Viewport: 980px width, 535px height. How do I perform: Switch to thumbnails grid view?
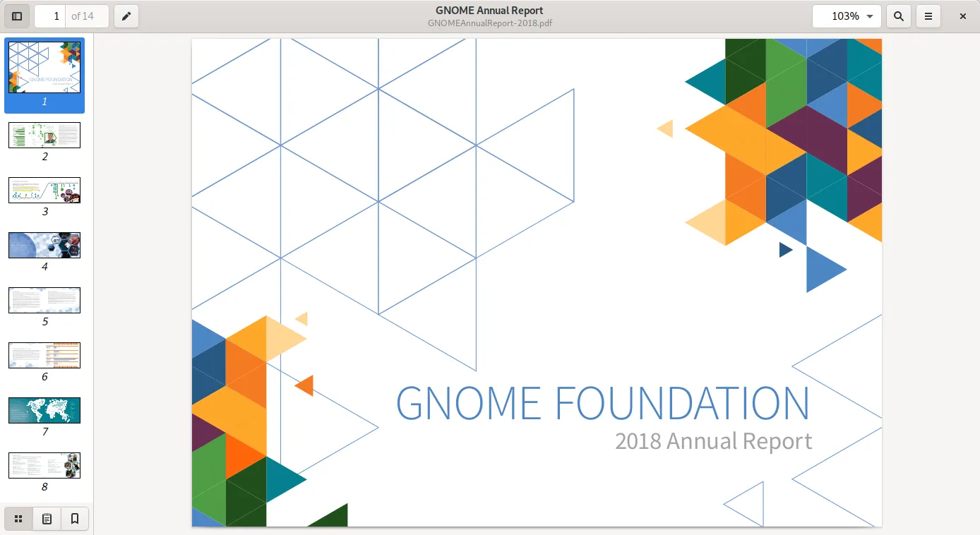18,519
